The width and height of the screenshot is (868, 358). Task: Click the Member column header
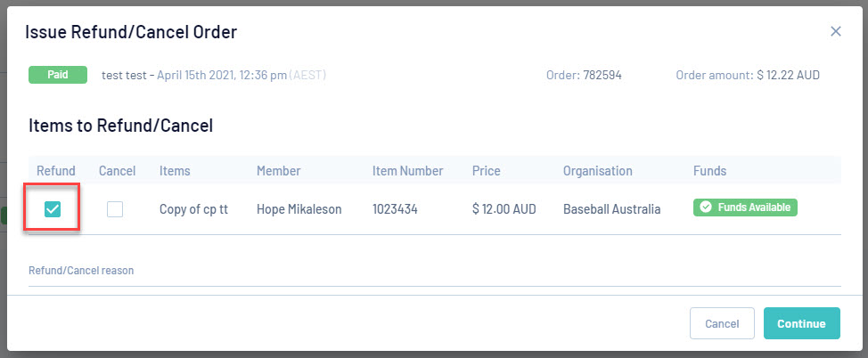tap(278, 171)
